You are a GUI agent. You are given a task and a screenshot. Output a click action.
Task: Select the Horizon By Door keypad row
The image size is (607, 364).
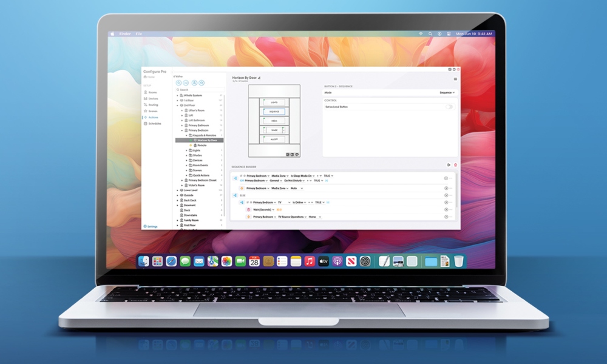click(x=199, y=140)
